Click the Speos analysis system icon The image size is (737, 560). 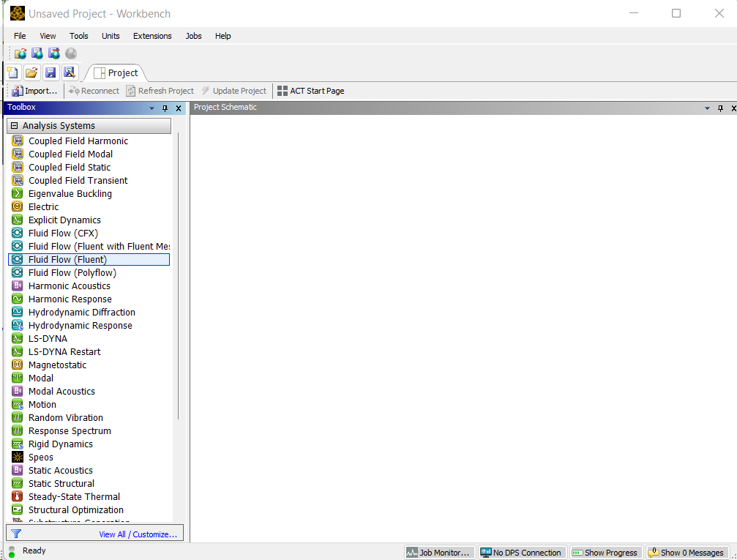point(18,458)
